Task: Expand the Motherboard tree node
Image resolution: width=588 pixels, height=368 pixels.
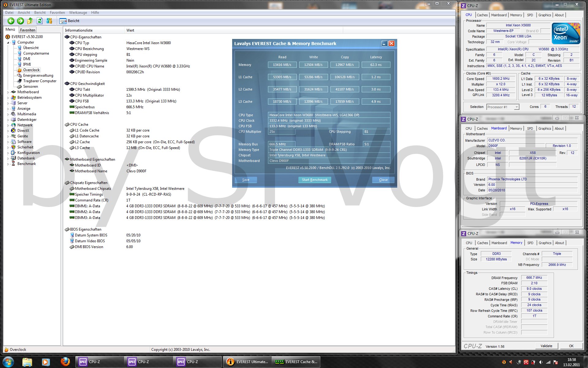Action: click(x=8, y=92)
